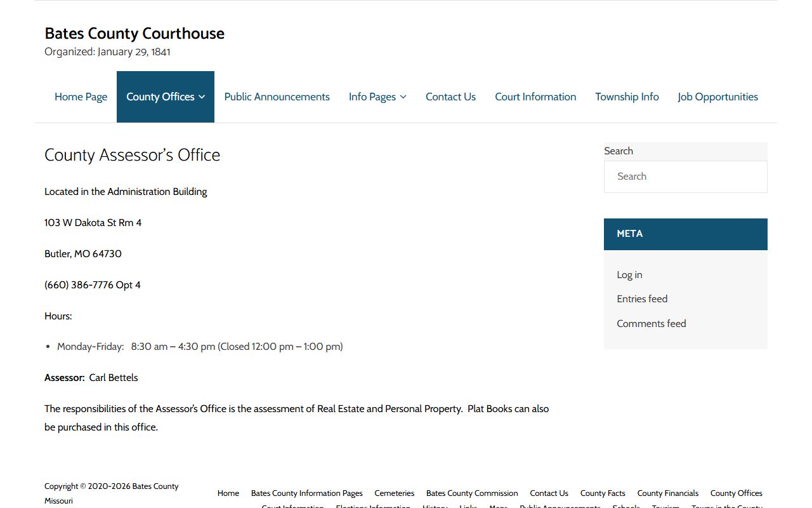Screen dimensions: 812x508
Task: Open the Contact Us nav item
Action: click(450, 97)
